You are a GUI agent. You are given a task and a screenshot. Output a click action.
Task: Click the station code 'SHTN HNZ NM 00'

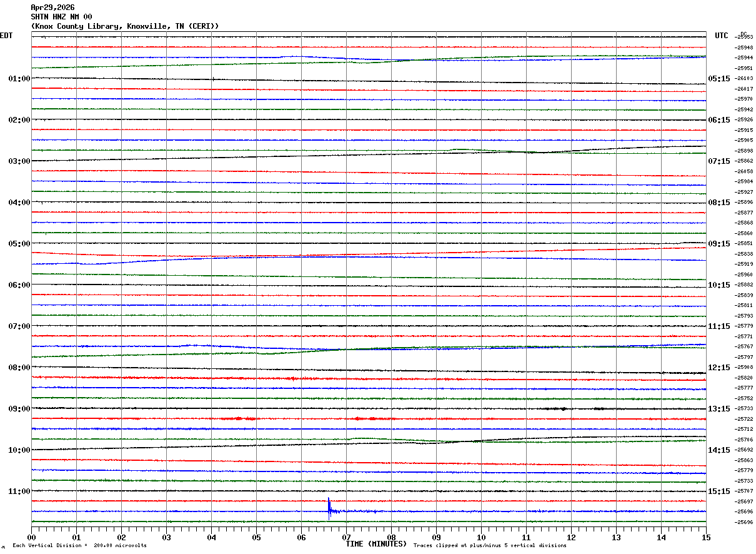coord(62,17)
